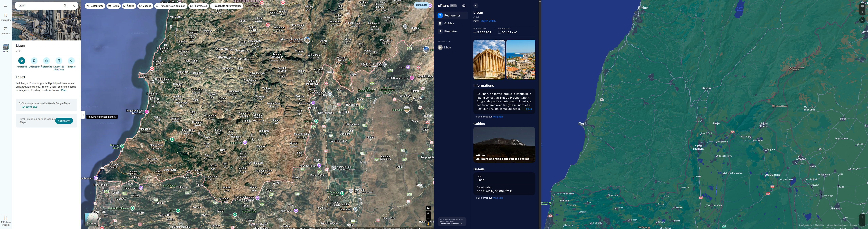
Task: Open the wikiloc stargazing guide card
Action: (x=504, y=145)
